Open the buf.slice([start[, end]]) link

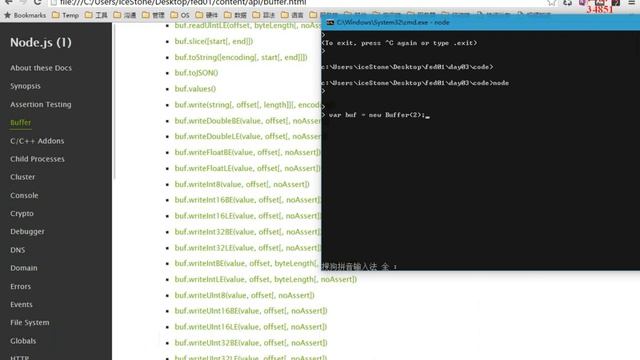coord(214,41)
